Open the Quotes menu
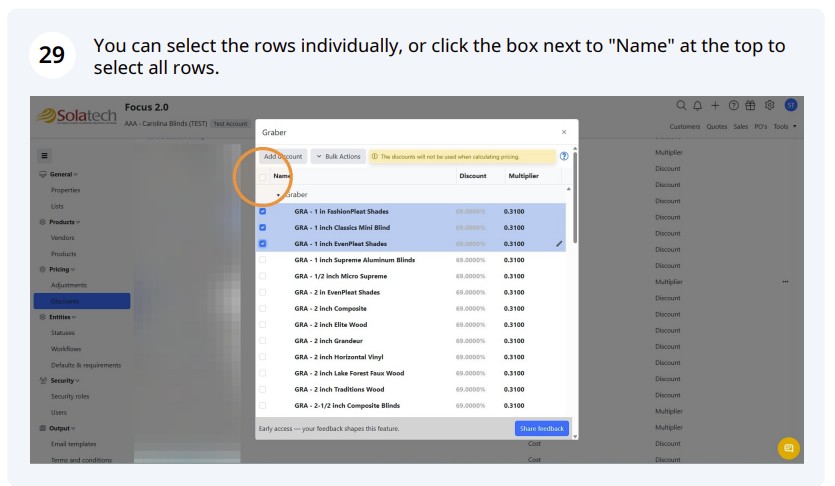The image size is (835, 486). [717, 127]
